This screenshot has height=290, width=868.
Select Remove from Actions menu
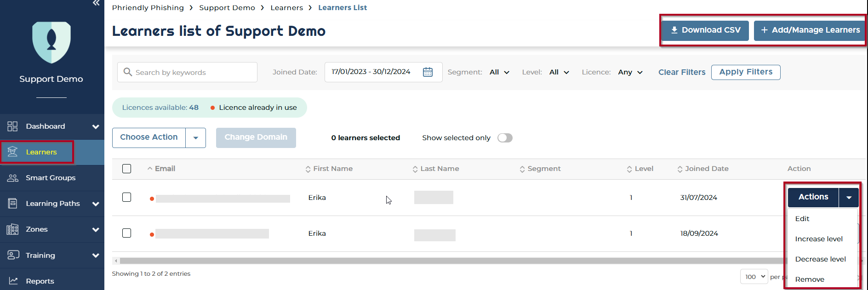click(810, 279)
